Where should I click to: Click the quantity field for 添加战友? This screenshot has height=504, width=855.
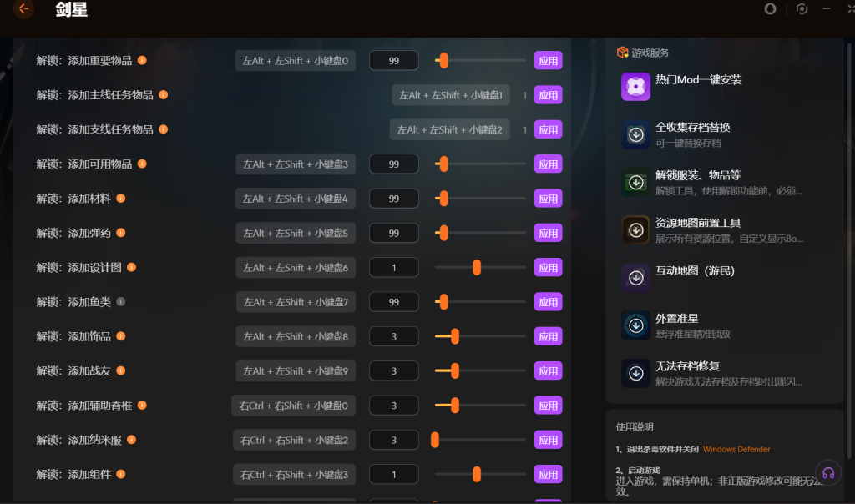tap(393, 370)
